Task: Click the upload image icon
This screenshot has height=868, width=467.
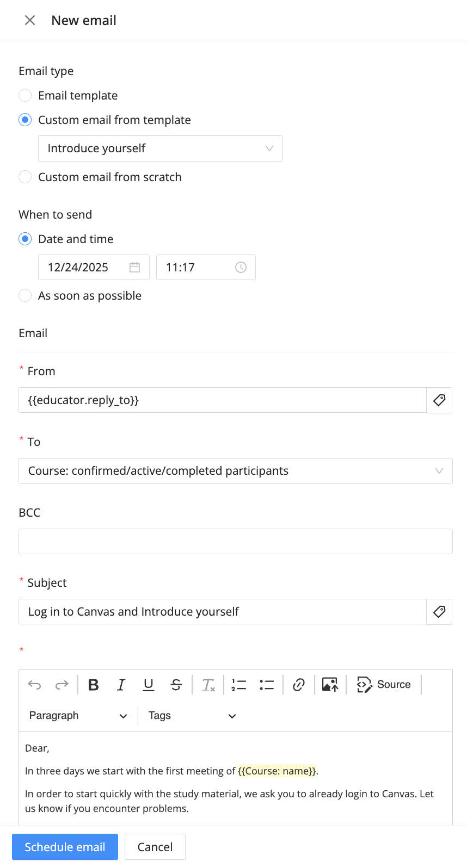Action: coord(330,685)
